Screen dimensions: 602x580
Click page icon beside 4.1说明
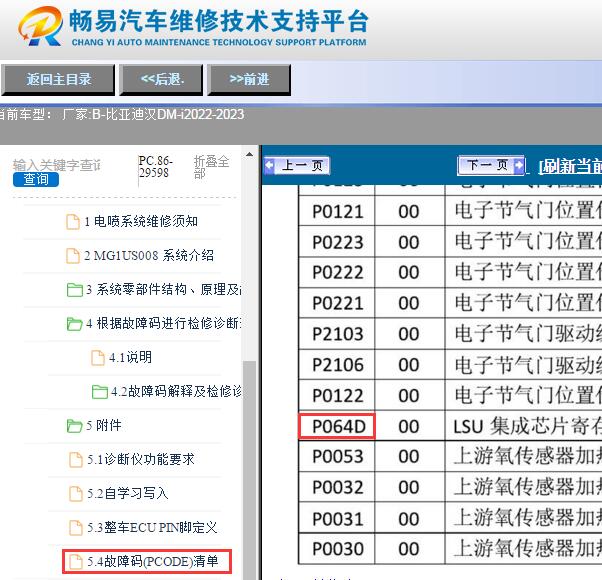pos(98,358)
